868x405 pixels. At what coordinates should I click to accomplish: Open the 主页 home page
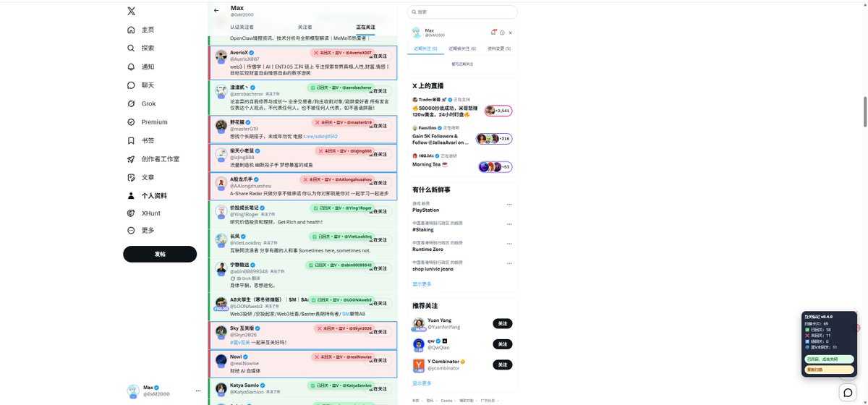[141, 30]
